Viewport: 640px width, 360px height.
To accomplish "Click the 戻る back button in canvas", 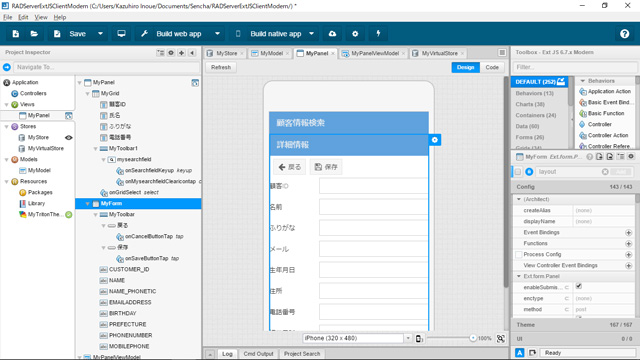I will pos(289,167).
